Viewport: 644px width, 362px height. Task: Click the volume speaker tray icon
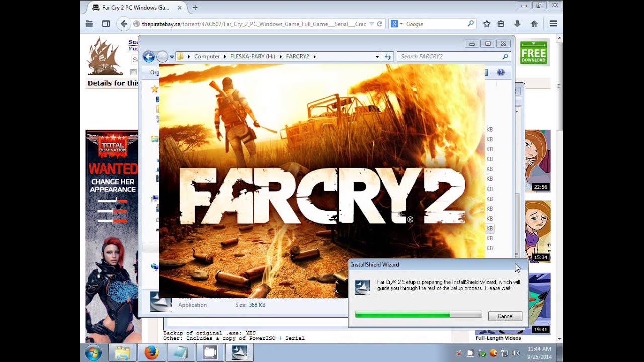pos(515,353)
